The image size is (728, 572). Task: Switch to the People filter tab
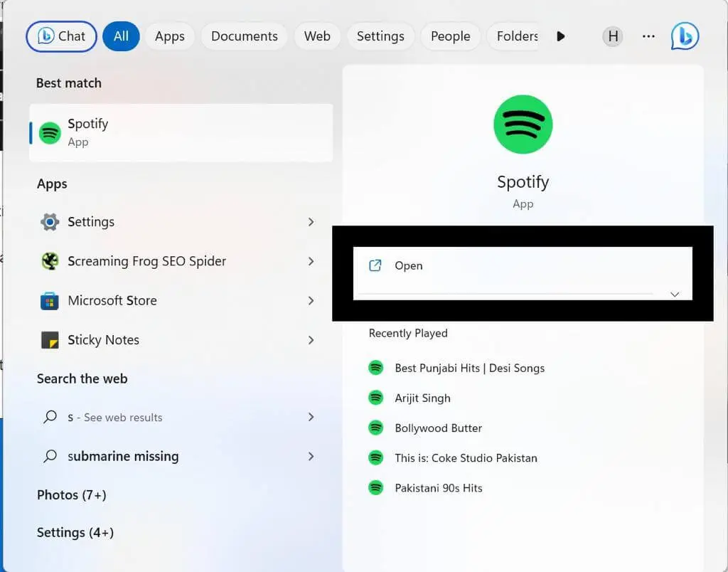[x=450, y=36]
